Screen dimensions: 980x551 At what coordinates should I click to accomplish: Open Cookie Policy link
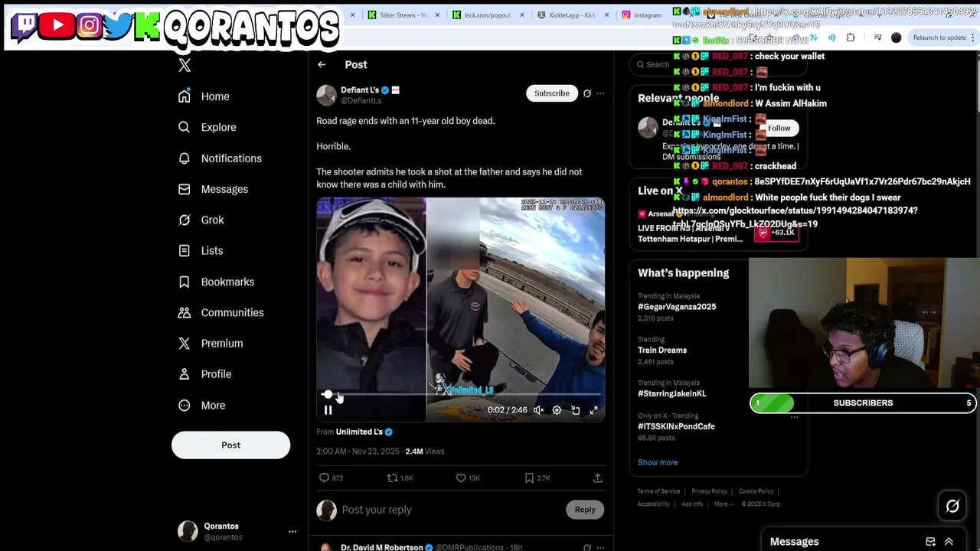(x=756, y=491)
